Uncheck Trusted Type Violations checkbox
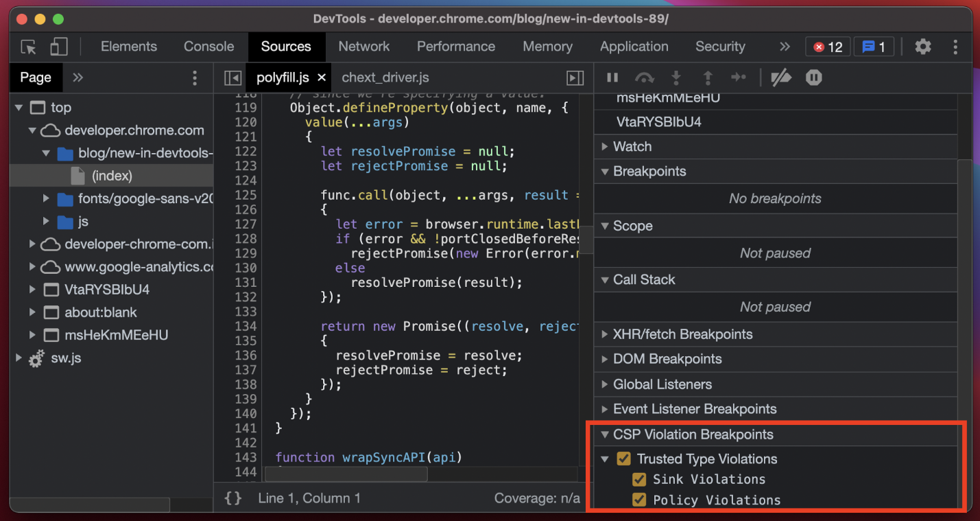Viewport: 980px width, 521px height. tap(623, 459)
